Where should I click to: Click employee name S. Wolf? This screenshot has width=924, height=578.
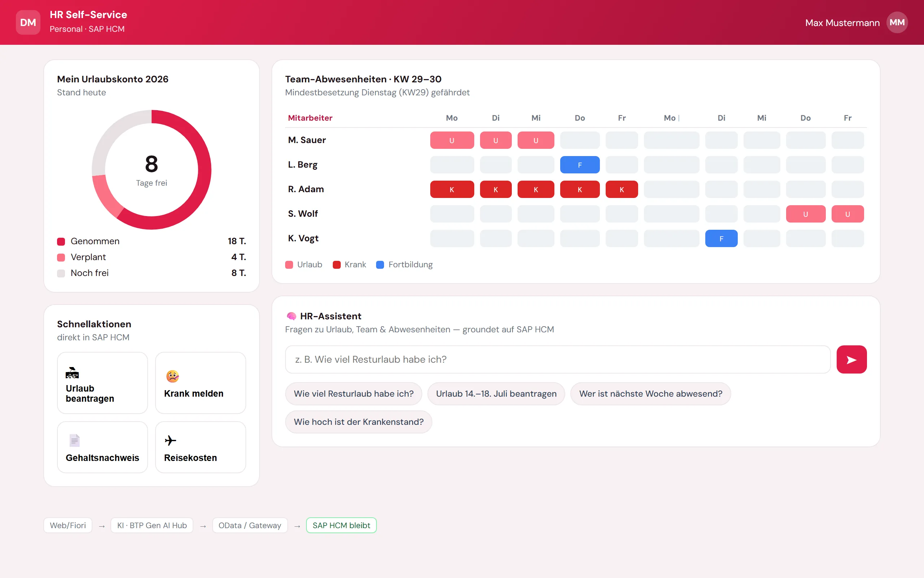(x=303, y=213)
